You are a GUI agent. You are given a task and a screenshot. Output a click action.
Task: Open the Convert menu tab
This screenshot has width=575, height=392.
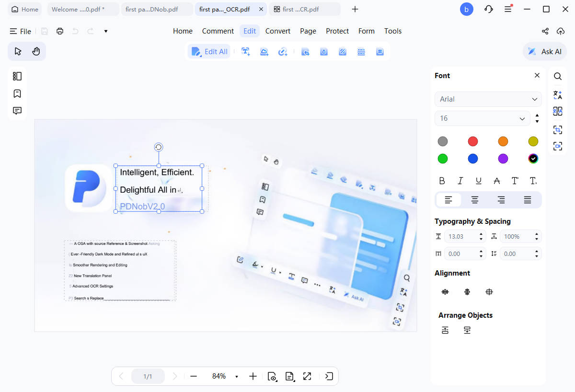coord(278,31)
